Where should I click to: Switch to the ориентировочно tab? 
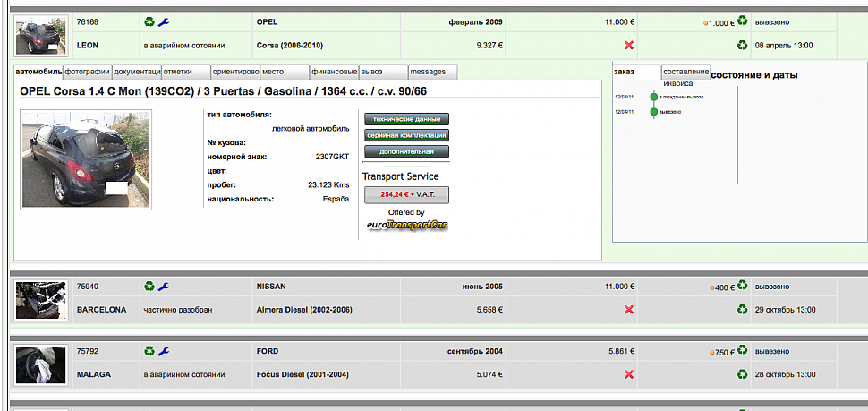click(235, 72)
